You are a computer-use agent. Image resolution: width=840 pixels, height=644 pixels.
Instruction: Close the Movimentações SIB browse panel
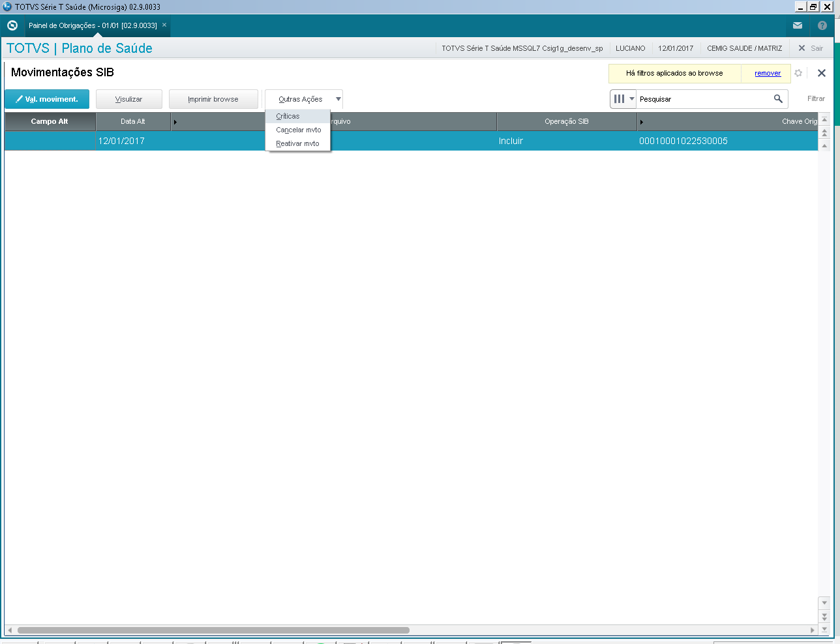822,73
